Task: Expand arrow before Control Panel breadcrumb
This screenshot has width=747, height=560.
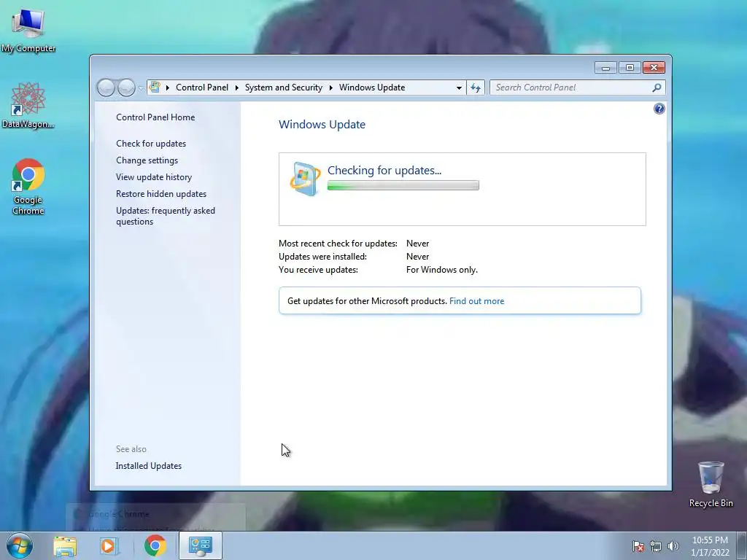Action: [168, 87]
